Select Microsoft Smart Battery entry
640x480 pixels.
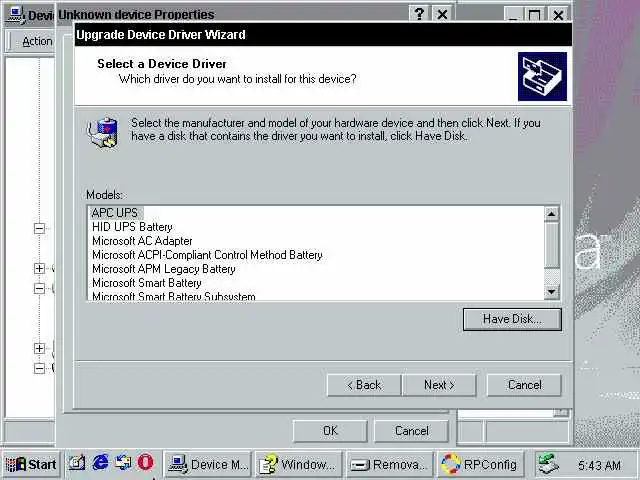(x=147, y=283)
